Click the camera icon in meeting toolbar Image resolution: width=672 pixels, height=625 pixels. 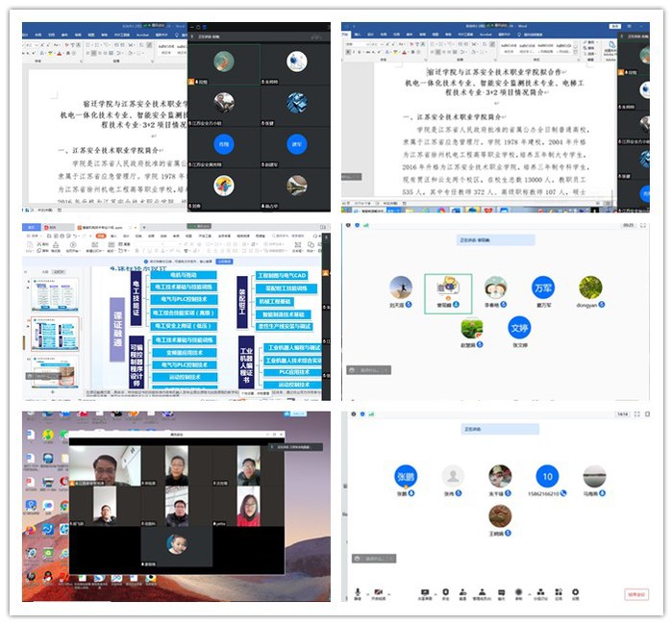click(x=379, y=591)
